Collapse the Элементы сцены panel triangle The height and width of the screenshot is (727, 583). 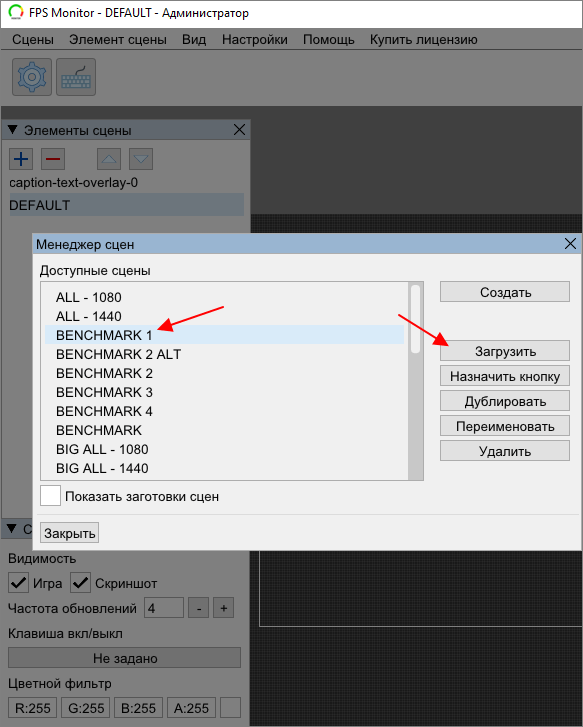coord(13,130)
